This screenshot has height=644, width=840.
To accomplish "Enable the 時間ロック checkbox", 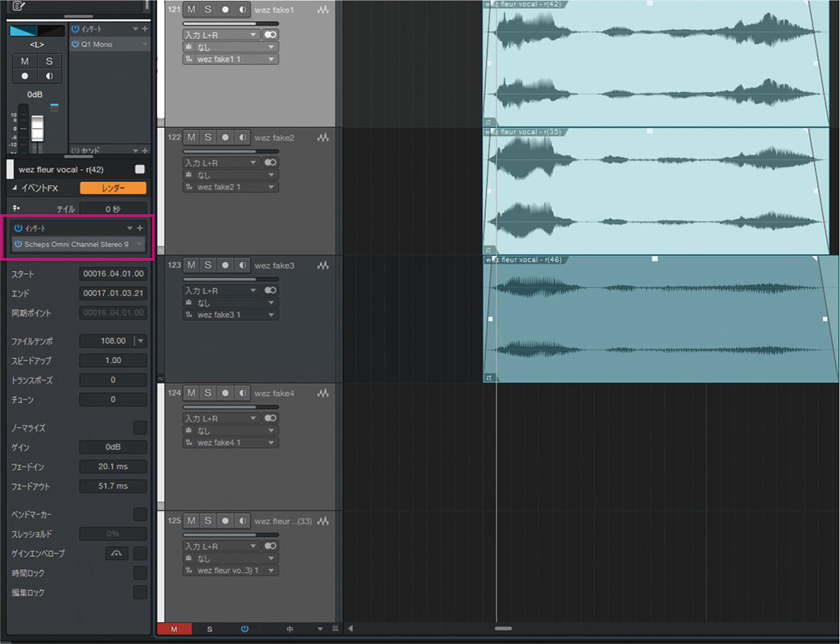I will (140, 572).
